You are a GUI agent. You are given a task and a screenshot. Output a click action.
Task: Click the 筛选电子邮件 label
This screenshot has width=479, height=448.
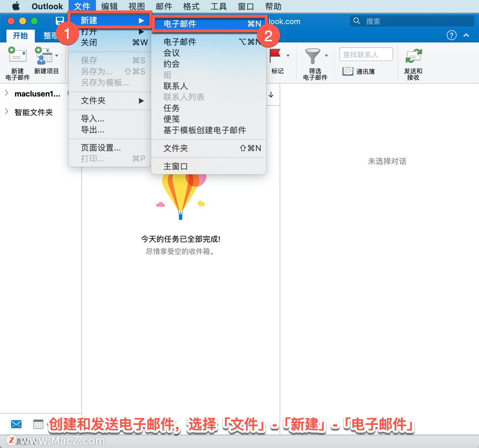coord(315,74)
